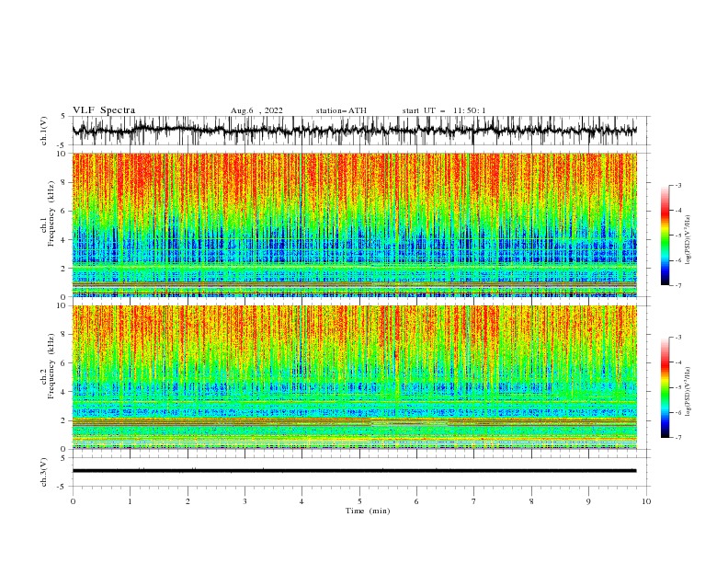
Task: Click the "VLF Spectra" plot title
Action: pyautogui.click(x=104, y=110)
